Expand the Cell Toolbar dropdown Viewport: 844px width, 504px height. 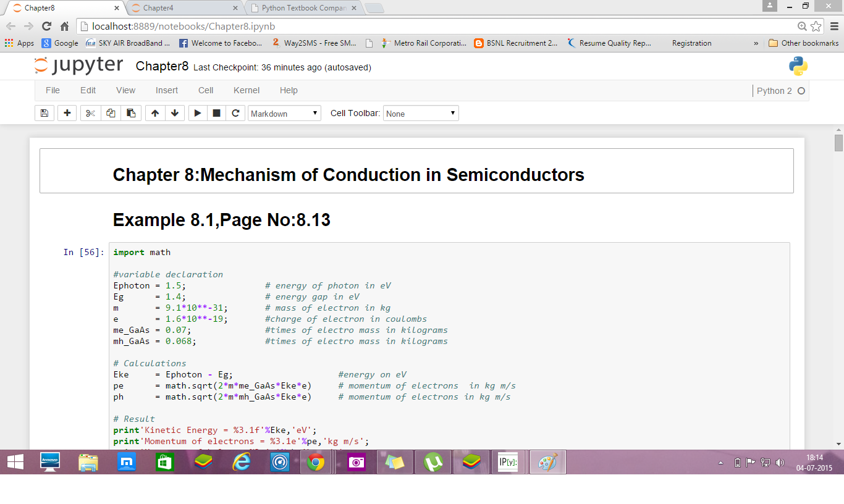pyautogui.click(x=421, y=114)
